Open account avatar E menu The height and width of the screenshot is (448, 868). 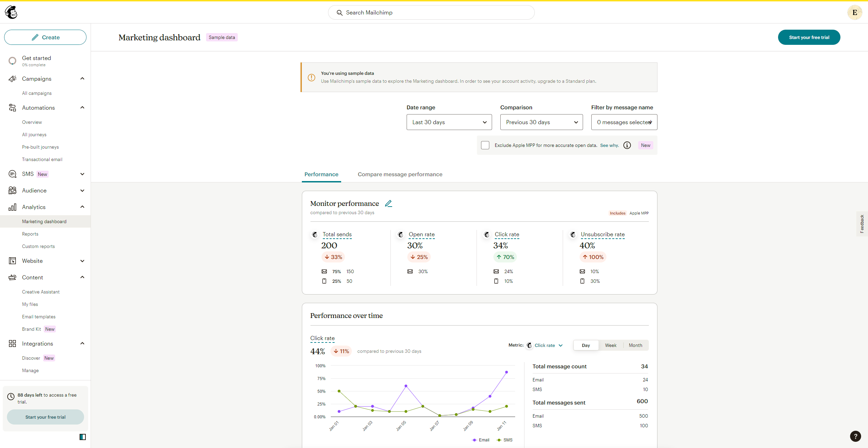[855, 12]
